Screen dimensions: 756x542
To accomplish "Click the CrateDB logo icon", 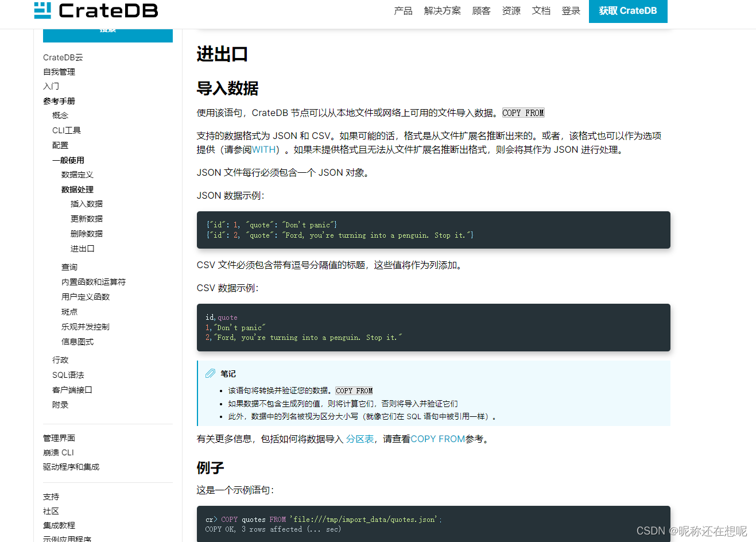I will click(42, 10).
